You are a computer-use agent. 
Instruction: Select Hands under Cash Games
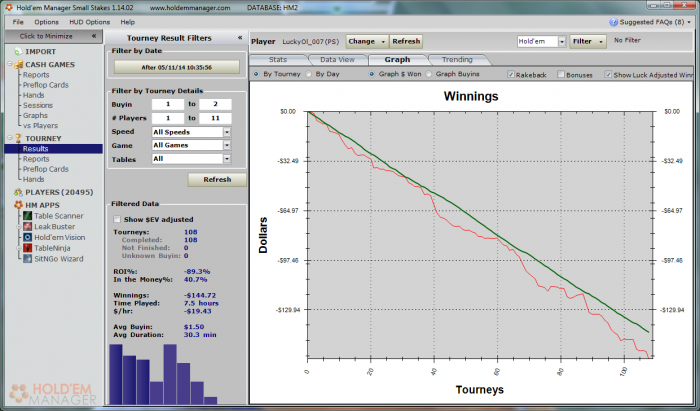[33, 95]
